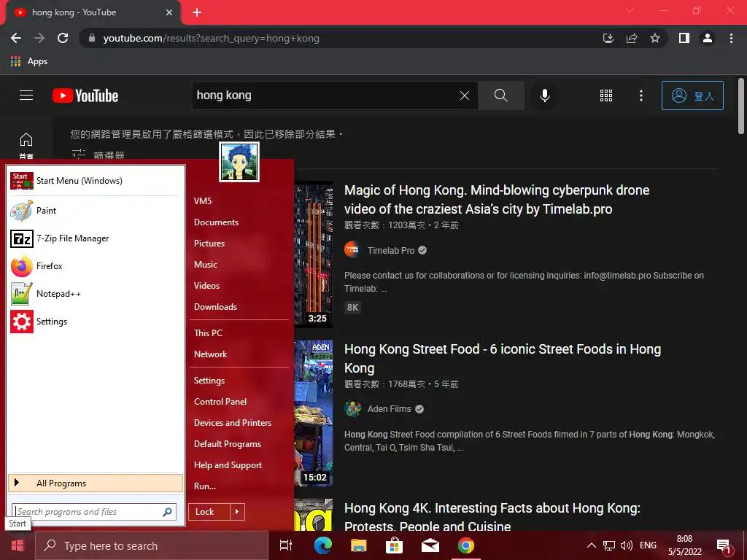The height and width of the screenshot is (560, 747).
Task: Start voice search with the microphone
Action: (545, 96)
